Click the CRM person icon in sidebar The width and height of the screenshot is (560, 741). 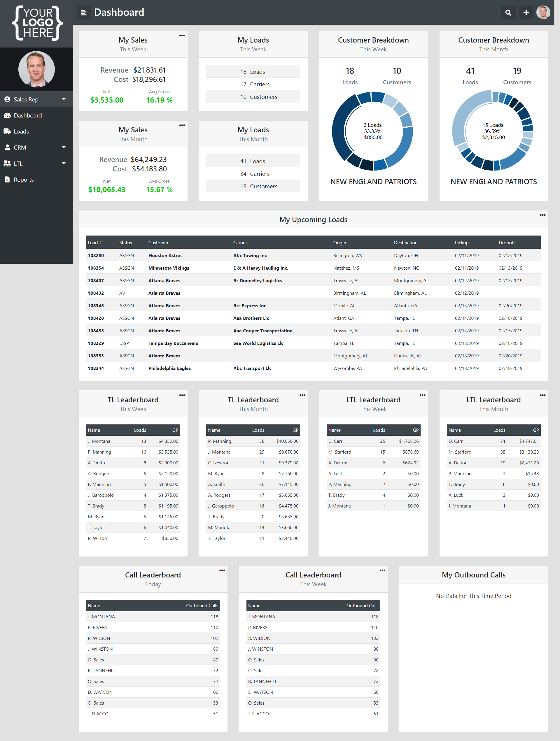(x=7, y=148)
